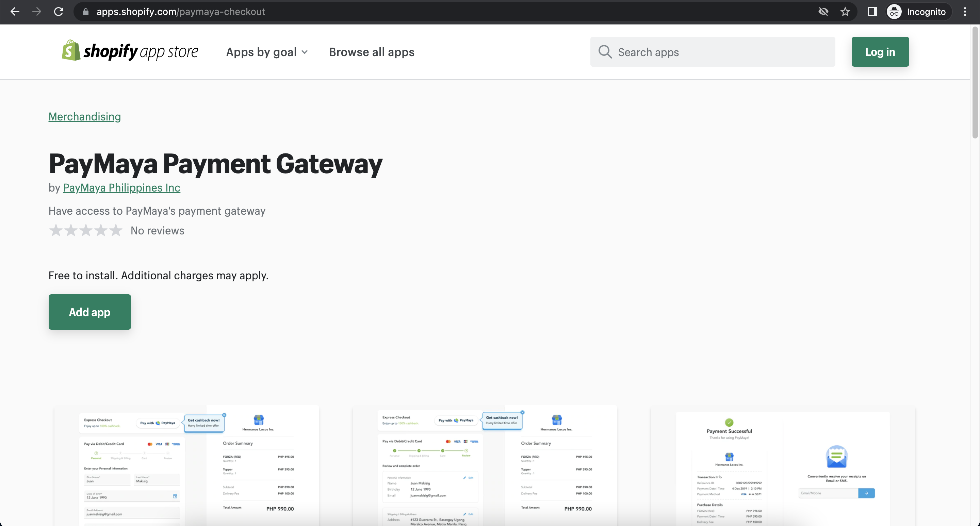Image resolution: width=980 pixels, height=526 pixels.
Task: View site info via padlock icon
Action: tap(86, 12)
